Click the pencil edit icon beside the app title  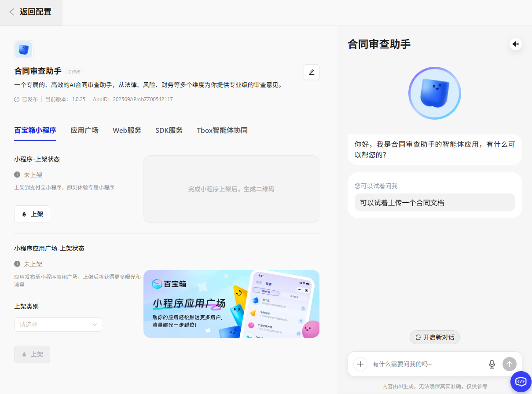click(x=312, y=72)
